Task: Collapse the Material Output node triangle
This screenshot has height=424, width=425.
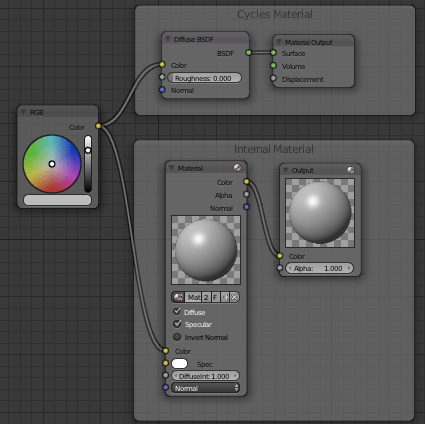Action: (279, 42)
